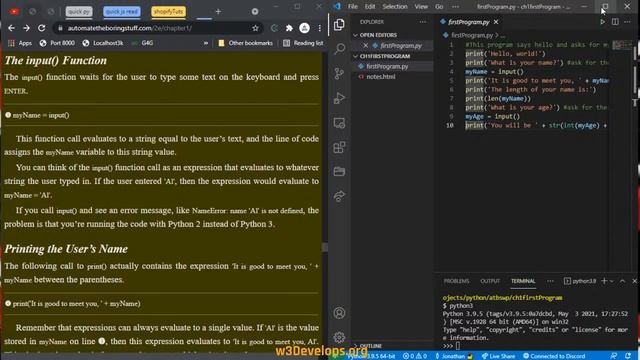The width and height of the screenshot is (640, 360).
Task: Open the Explorer view in VS Code activity bar
Action: click(x=339, y=24)
